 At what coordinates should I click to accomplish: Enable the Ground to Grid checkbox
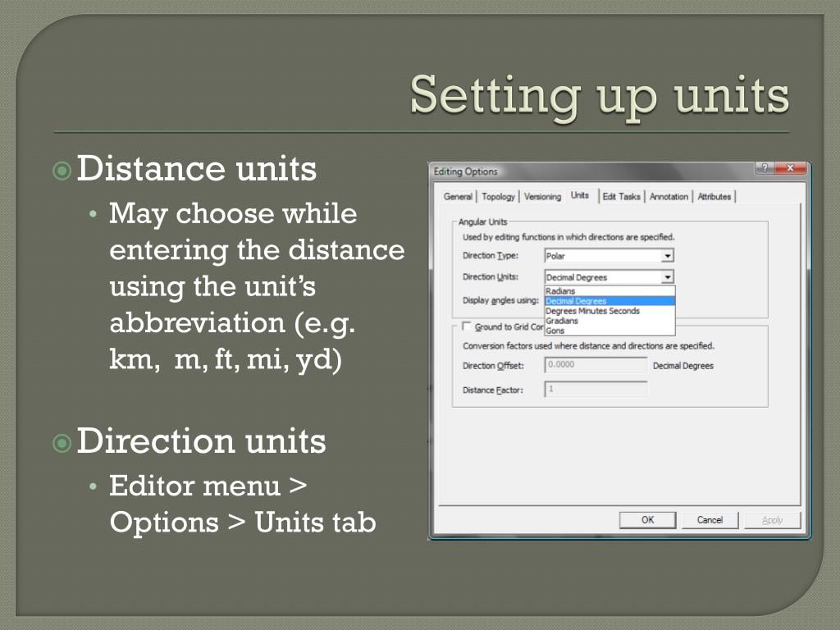[467, 326]
